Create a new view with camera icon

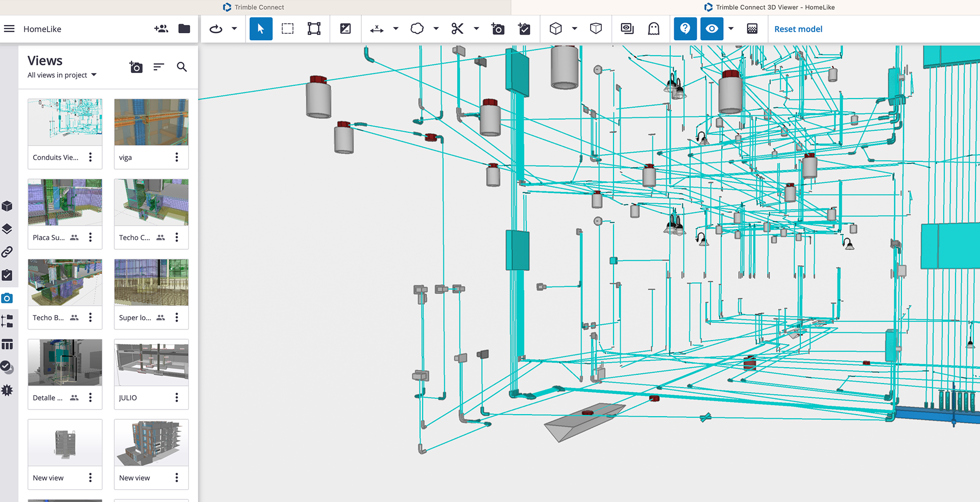click(136, 67)
